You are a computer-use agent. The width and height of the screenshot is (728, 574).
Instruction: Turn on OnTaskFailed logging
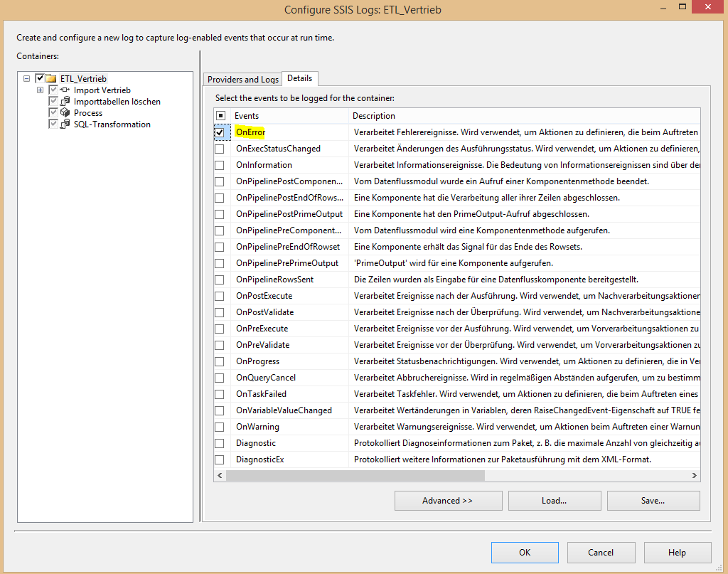(220, 394)
